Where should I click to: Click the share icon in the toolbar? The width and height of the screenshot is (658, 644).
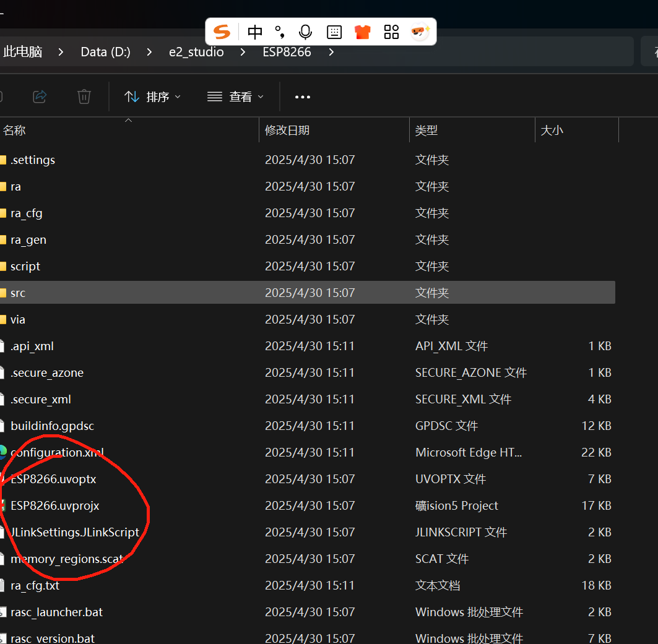(40, 97)
